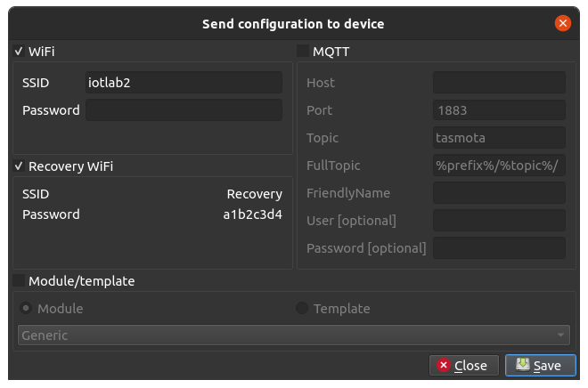
Task: Click the MQTT Port field showing 1883
Action: (x=499, y=110)
